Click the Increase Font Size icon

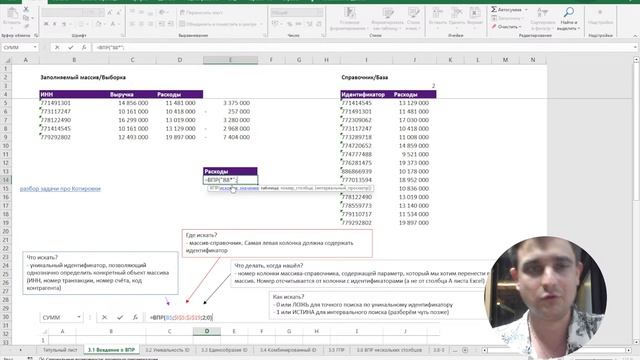click(110, 13)
